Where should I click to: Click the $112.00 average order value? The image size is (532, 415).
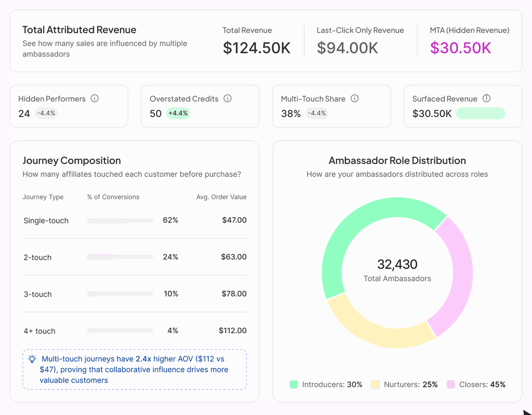(233, 330)
